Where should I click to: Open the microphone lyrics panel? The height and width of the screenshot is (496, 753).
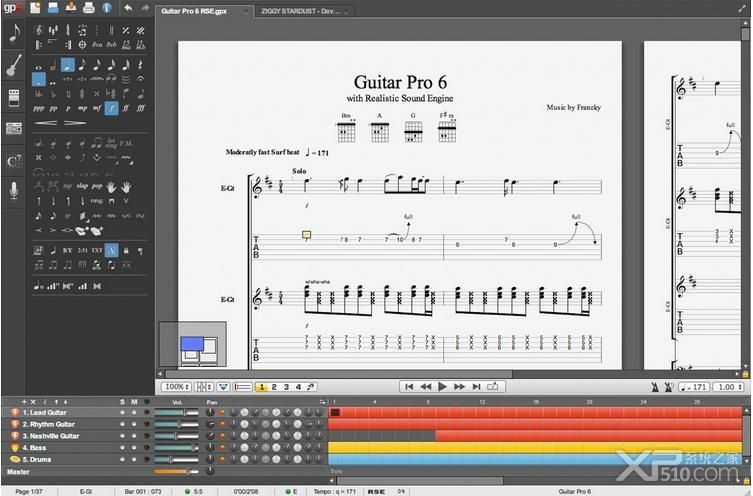coord(14,191)
